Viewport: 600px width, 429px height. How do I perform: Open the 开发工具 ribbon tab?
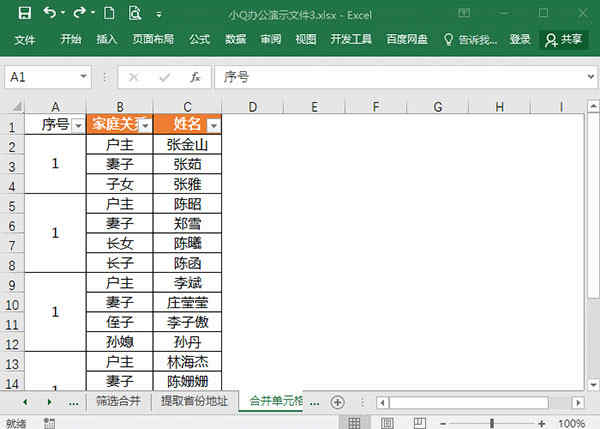point(351,39)
